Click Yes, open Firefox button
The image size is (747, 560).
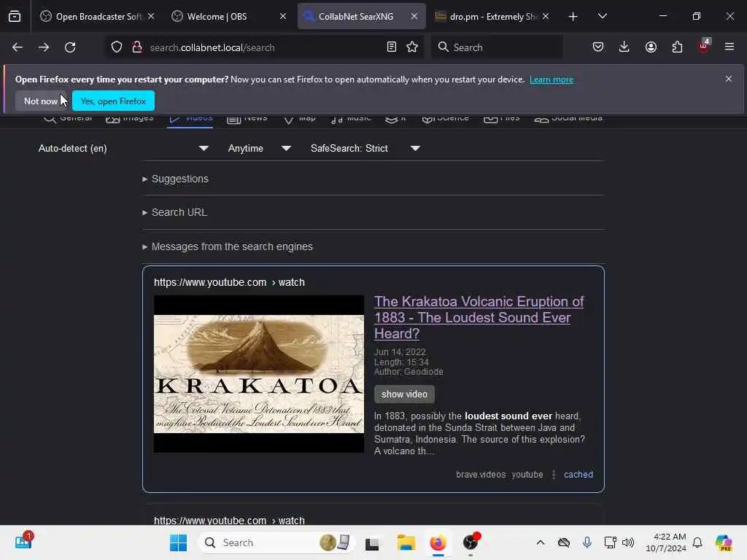(x=113, y=101)
